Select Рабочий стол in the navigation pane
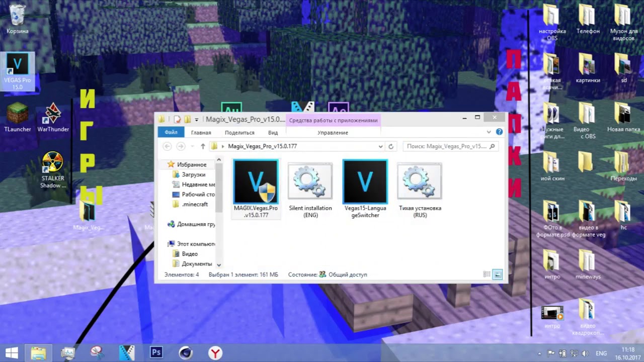The width and height of the screenshot is (644, 362). [x=194, y=194]
